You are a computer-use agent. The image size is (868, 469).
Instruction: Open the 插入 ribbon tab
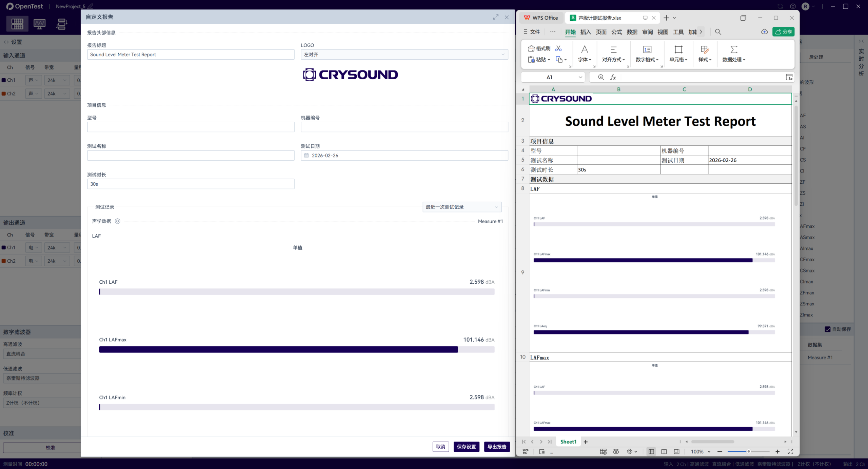(586, 32)
